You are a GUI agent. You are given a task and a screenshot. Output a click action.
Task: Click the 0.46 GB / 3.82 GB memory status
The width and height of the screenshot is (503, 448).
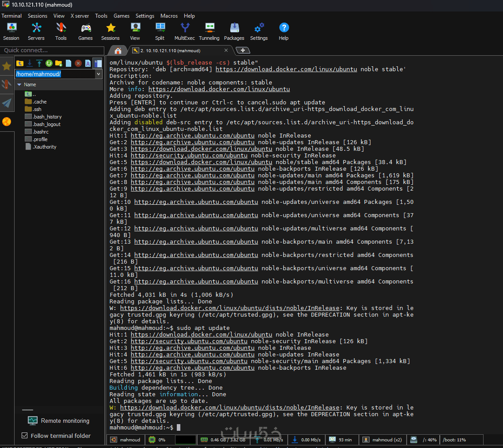[223, 440]
